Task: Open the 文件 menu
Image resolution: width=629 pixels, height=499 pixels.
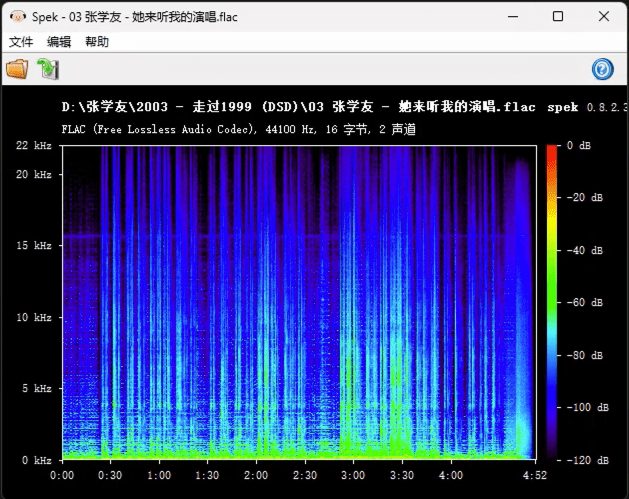Action: pyautogui.click(x=21, y=42)
